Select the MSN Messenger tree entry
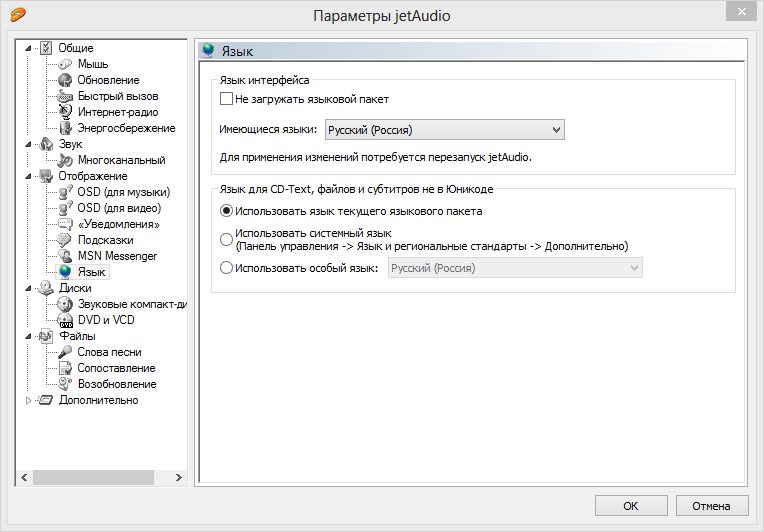Image resolution: width=764 pixels, height=532 pixels. (x=117, y=256)
